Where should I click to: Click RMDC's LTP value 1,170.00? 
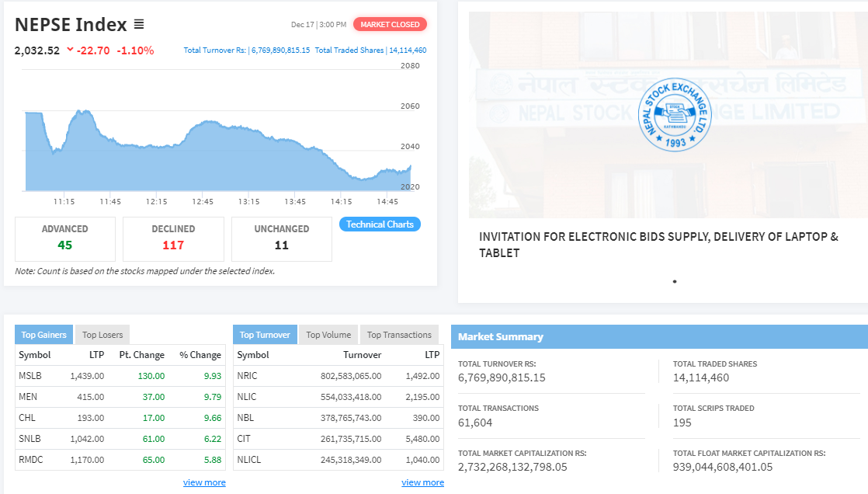click(87, 461)
